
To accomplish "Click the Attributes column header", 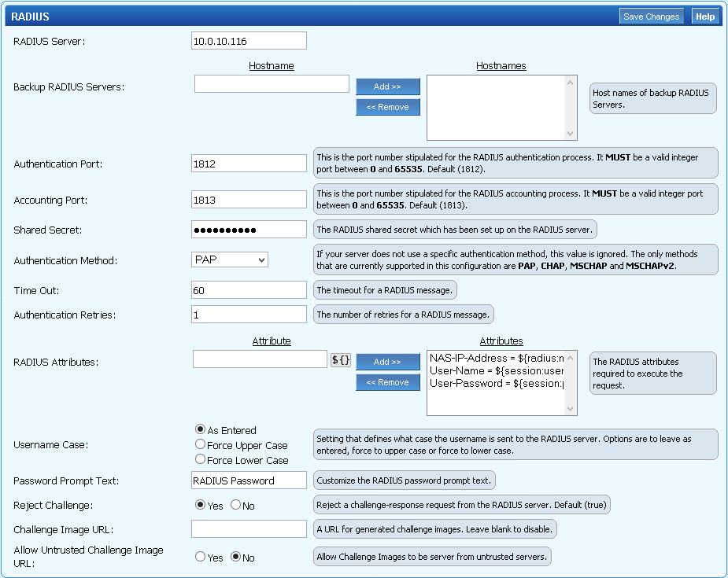I will [x=501, y=341].
